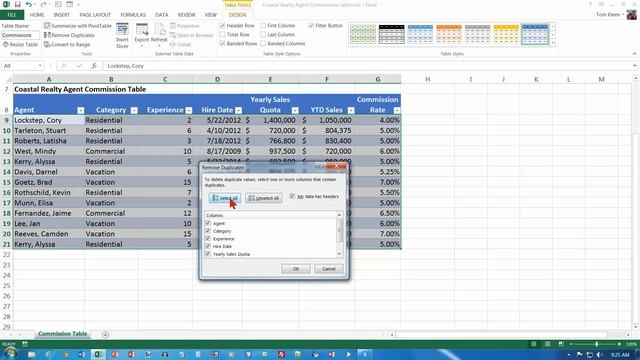
Task: Click the Table Name input field
Action: coord(20,35)
